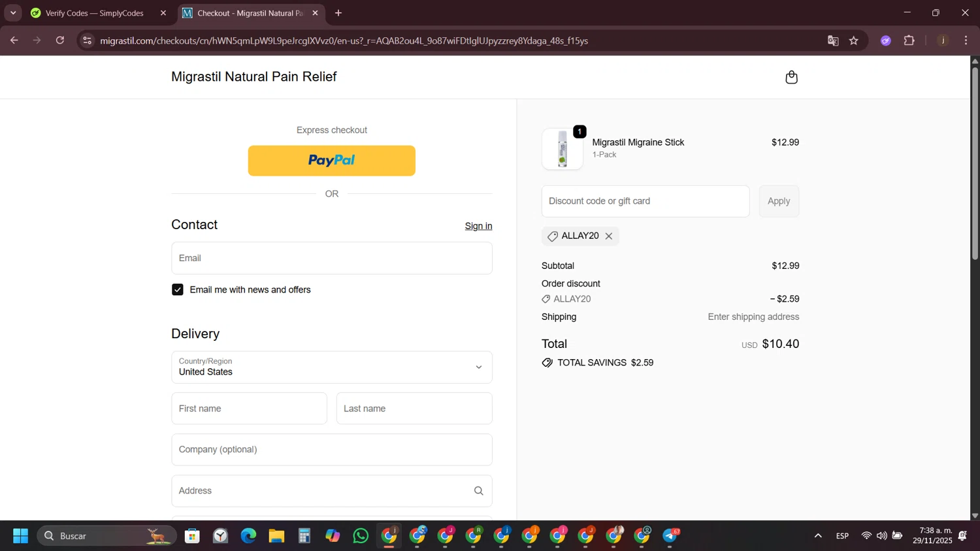Open Copilot from the taskbar
Image resolution: width=980 pixels, height=551 pixels.
tap(333, 536)
